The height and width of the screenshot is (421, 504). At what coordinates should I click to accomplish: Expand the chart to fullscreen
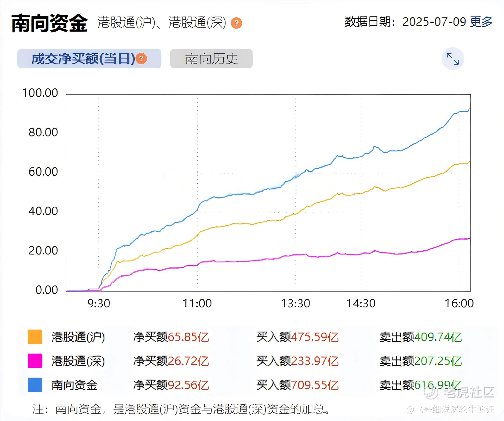pos(453,59)
